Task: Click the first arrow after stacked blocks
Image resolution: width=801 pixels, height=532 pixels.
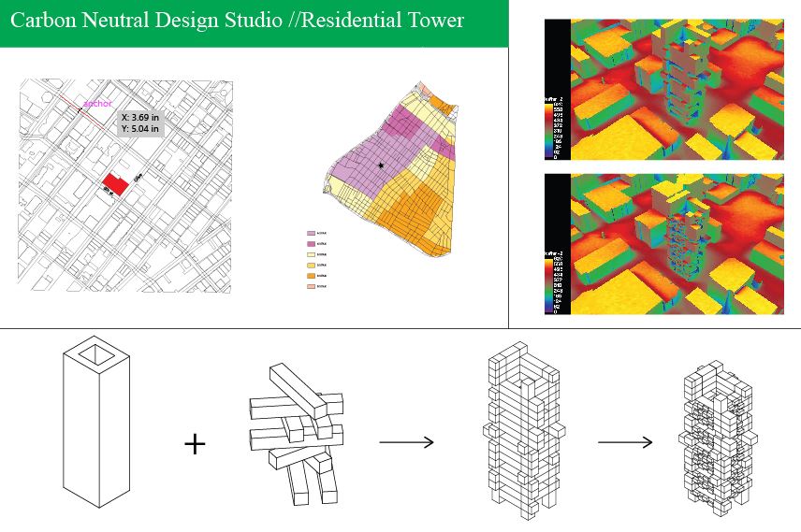Action: point(406,442)
